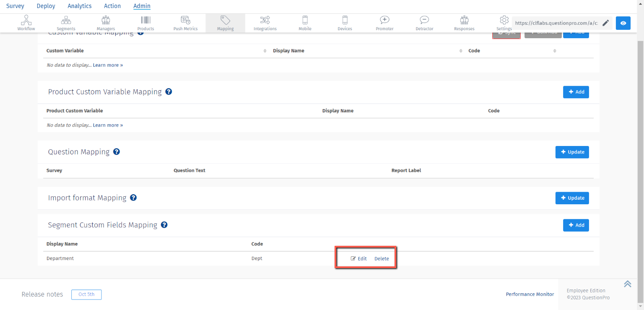This screenshot has width=644, height=310.
Task: Open the Managers toolbar icon
Action: pos(106,23)
